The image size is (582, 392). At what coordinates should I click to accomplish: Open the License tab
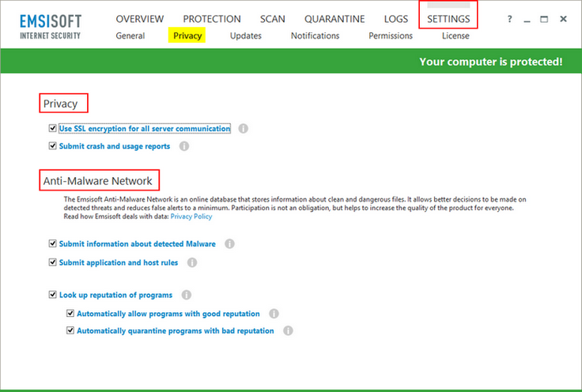click(x=455, y=36)
